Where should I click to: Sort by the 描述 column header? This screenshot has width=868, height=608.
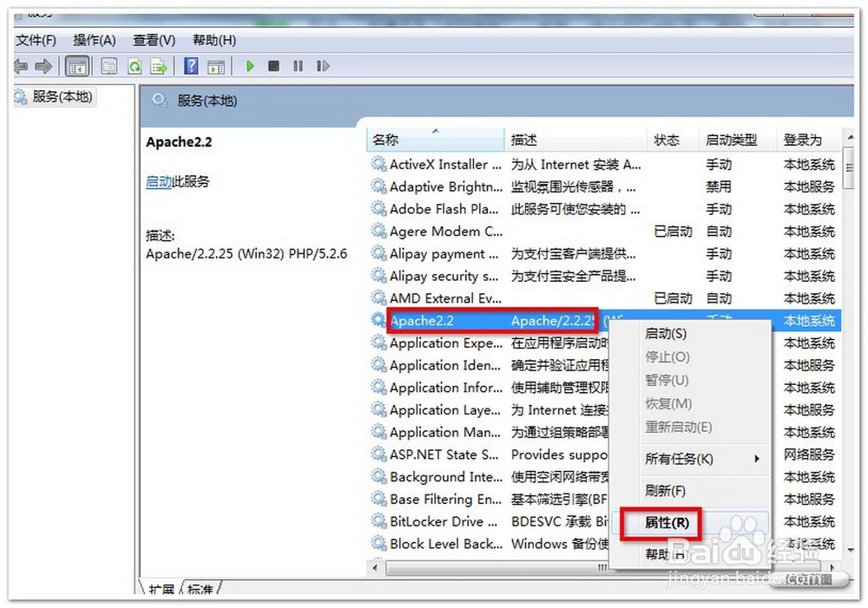pyautogui.click(x=575, y=140)
